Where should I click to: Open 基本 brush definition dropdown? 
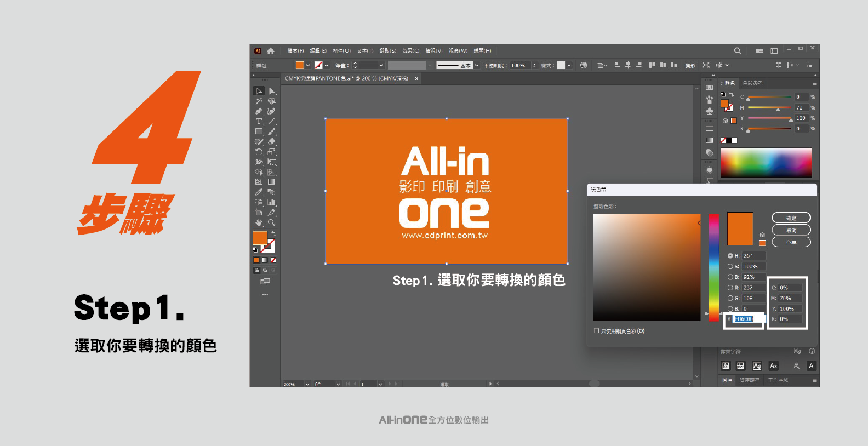pyautogui.click(x=477, y=65)
